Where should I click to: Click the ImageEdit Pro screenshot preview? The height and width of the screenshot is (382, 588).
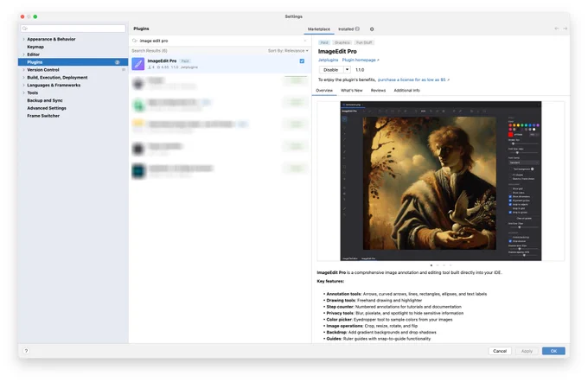(x=441, y=181)
